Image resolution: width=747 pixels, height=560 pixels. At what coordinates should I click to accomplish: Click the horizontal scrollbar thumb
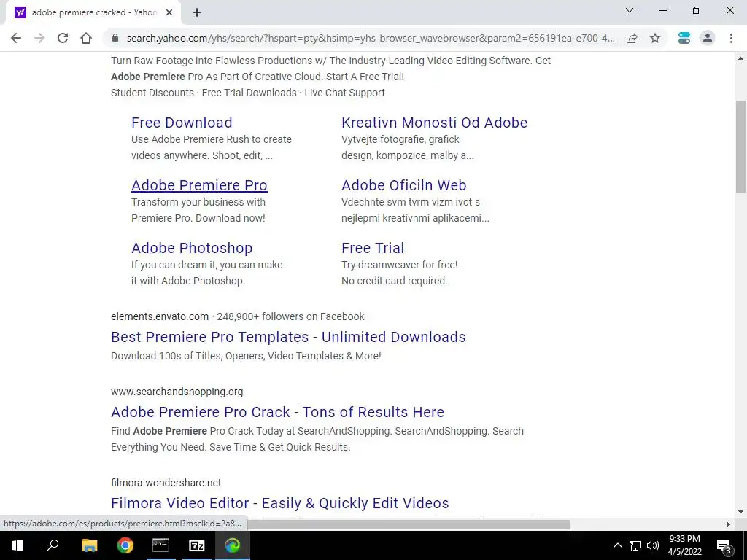click(x=409, y=524)
